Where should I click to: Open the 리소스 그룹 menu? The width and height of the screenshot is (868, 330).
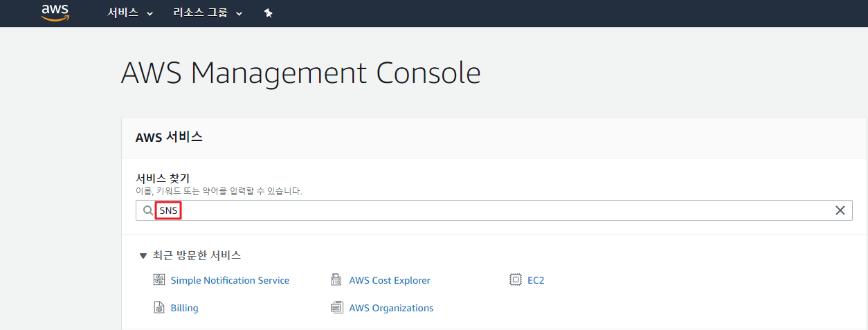[200, 13]
